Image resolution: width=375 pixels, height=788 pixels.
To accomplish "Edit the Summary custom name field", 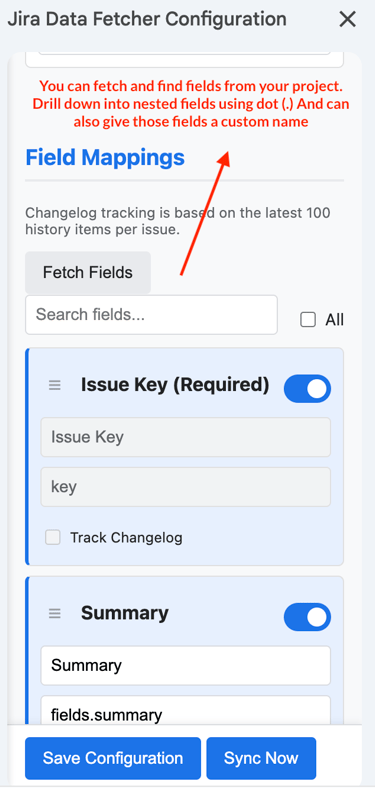I will (185, 665).
